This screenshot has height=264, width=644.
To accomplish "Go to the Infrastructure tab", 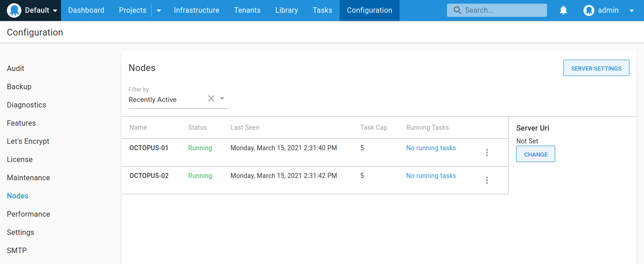I will coord(197,10).
